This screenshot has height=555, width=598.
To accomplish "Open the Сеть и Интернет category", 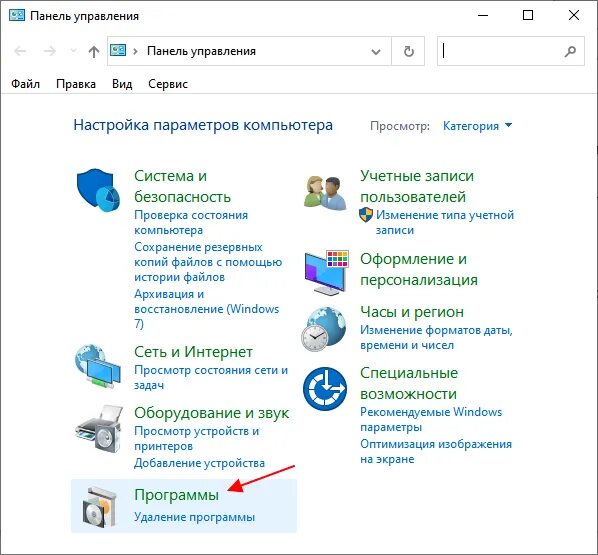I will (193, 352).
